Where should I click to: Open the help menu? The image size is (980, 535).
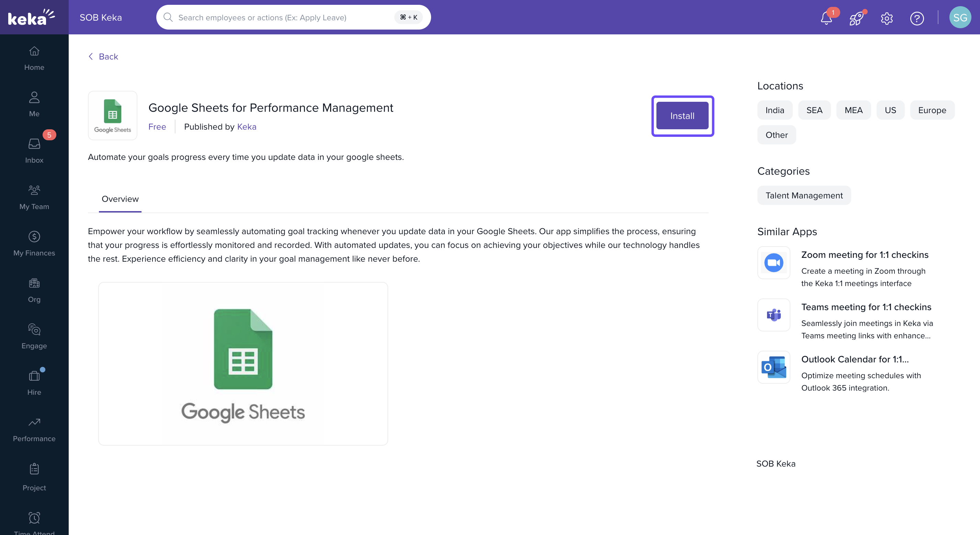917,18
